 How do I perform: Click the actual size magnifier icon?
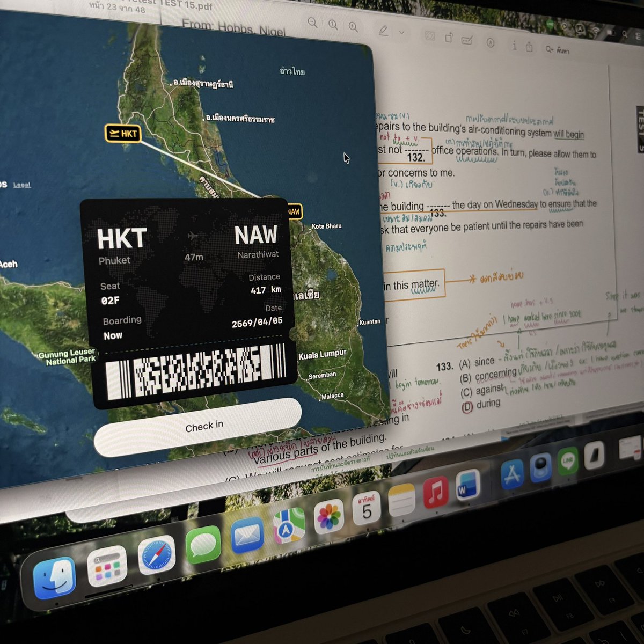pos(333,24)
